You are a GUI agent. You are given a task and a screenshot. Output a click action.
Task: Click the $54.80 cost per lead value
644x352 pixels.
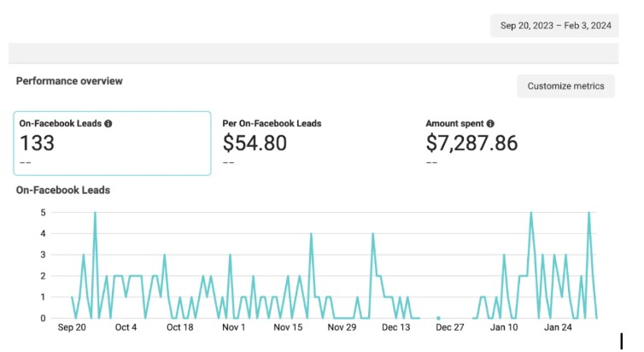pyautogui.click(x=255, y=144)
